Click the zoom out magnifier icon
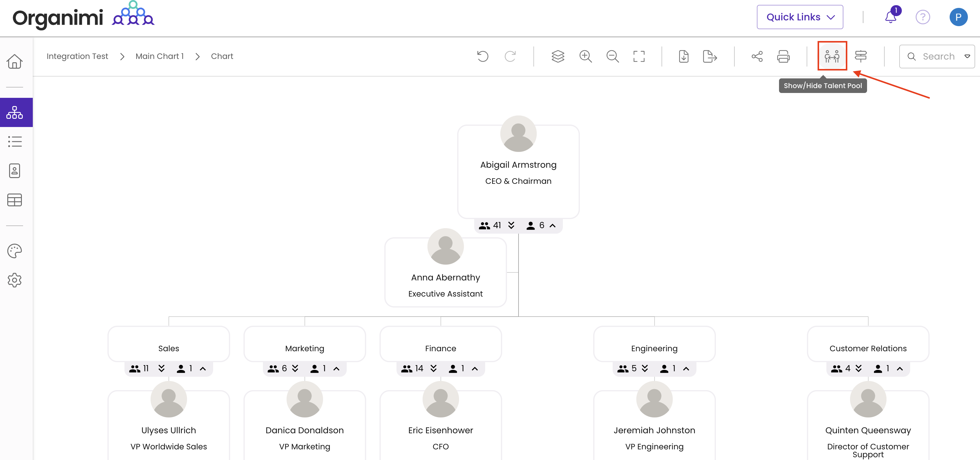 point(612,56)
